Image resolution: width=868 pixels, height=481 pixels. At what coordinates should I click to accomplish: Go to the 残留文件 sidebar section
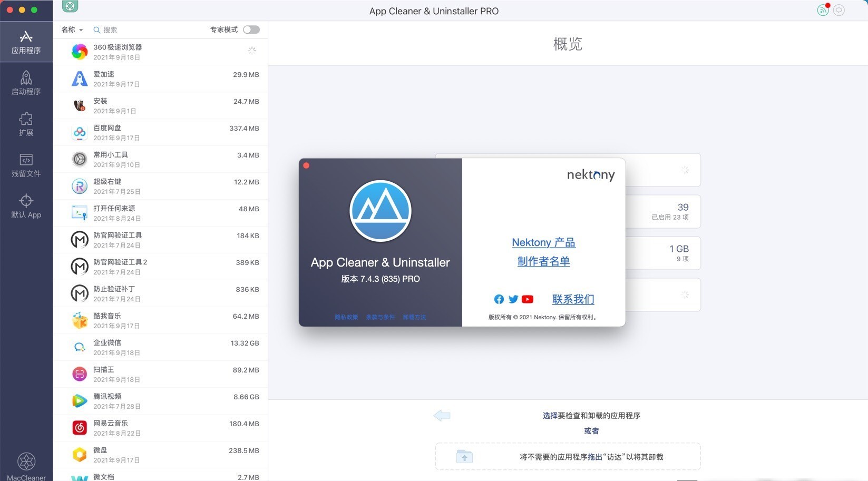coord(26,165)
